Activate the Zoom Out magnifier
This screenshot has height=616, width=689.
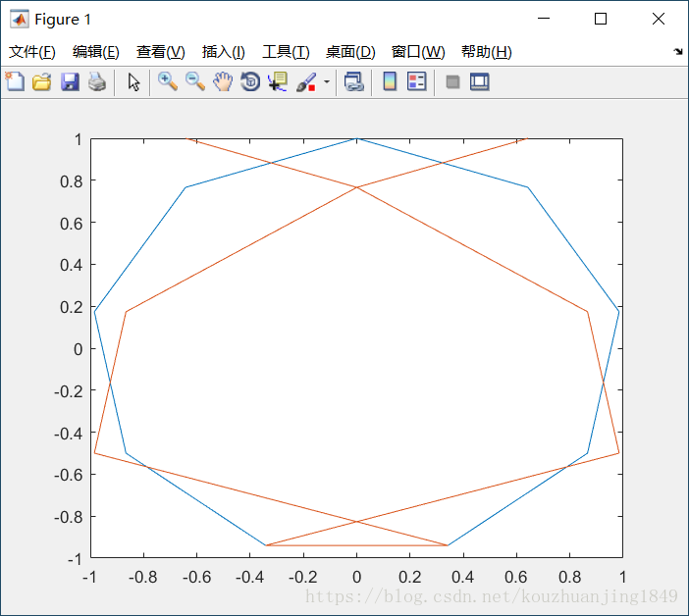195,81
